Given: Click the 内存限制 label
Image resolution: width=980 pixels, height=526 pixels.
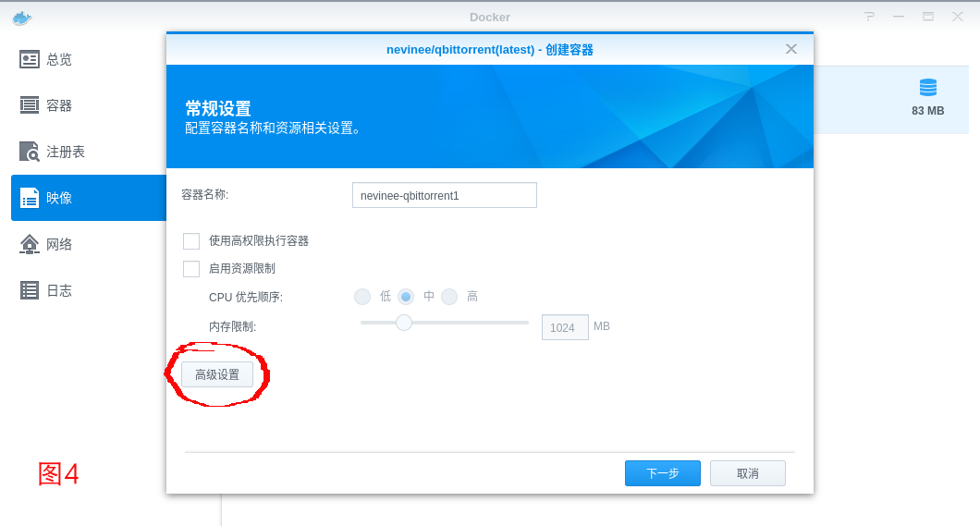Looking at the screenshot, I should [232, 326].
